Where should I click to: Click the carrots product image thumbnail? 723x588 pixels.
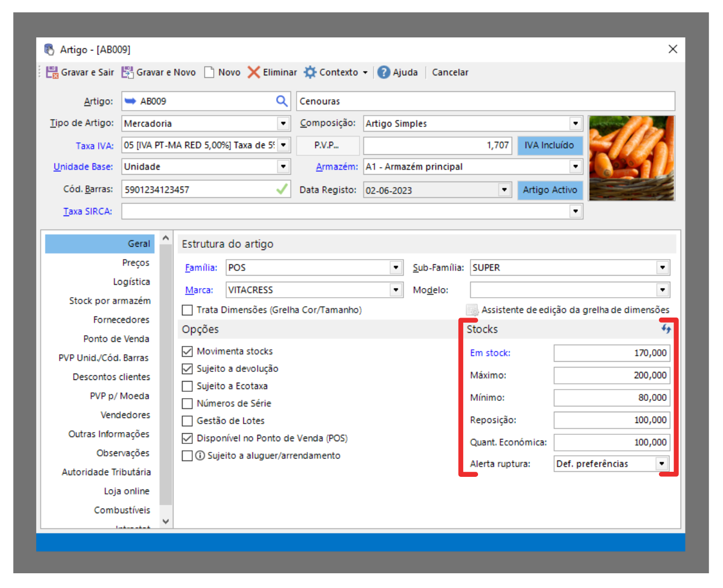click(631, 158)
